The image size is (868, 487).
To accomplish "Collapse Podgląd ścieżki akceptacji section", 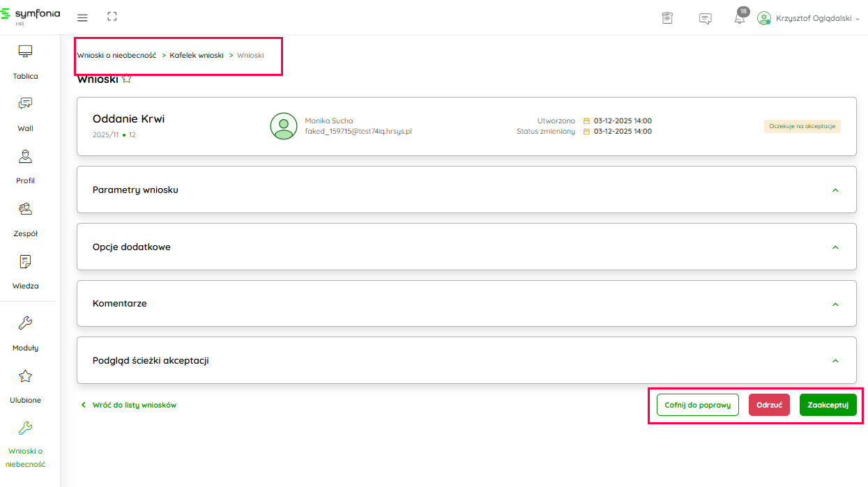I will click(x=835, y=361).
